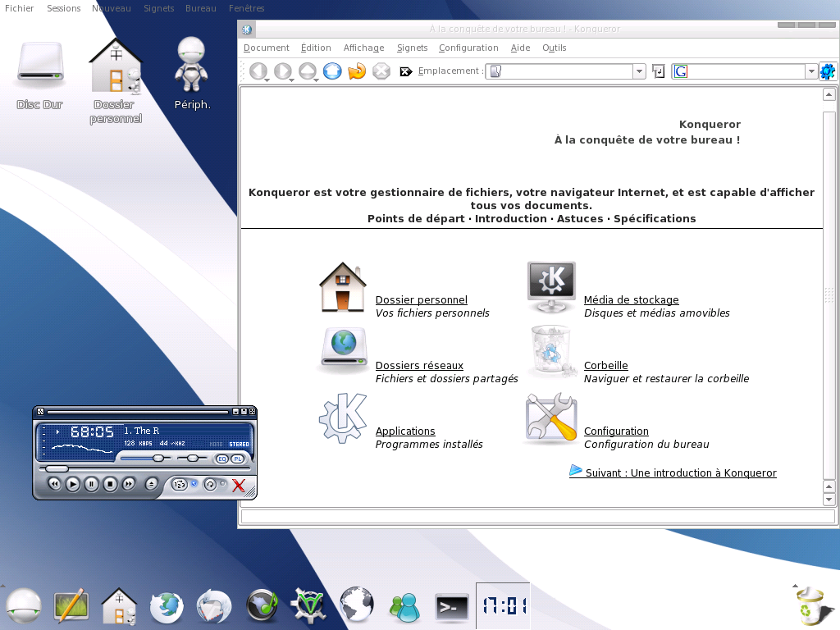This screenshot has width=840, height=630.
Task: Open the Corbeille trash icon in Konqueror page
Action: click(550, 351)
